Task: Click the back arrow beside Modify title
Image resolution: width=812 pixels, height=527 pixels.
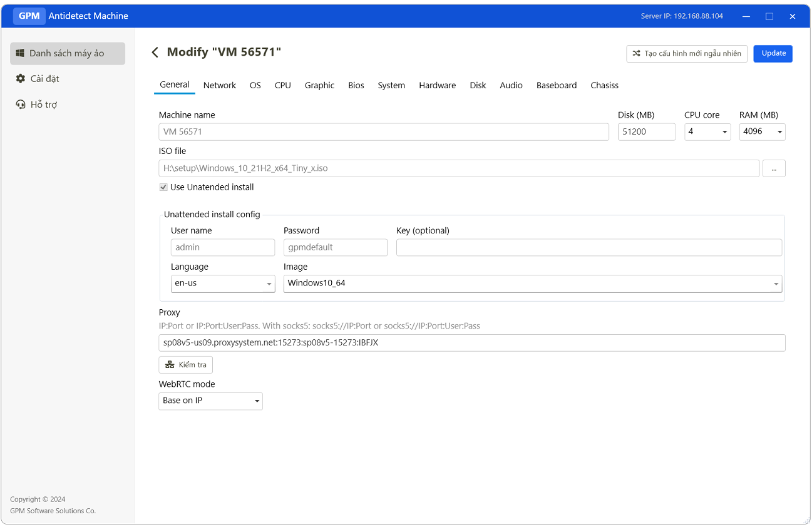Action: 155,53
